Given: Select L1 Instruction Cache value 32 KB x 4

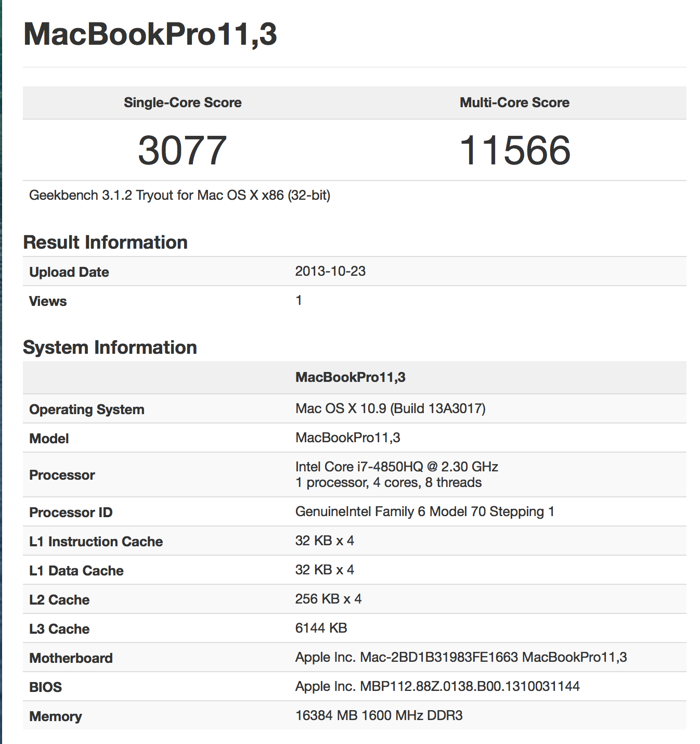Looking at the screenshot, I should coord(325,541).
